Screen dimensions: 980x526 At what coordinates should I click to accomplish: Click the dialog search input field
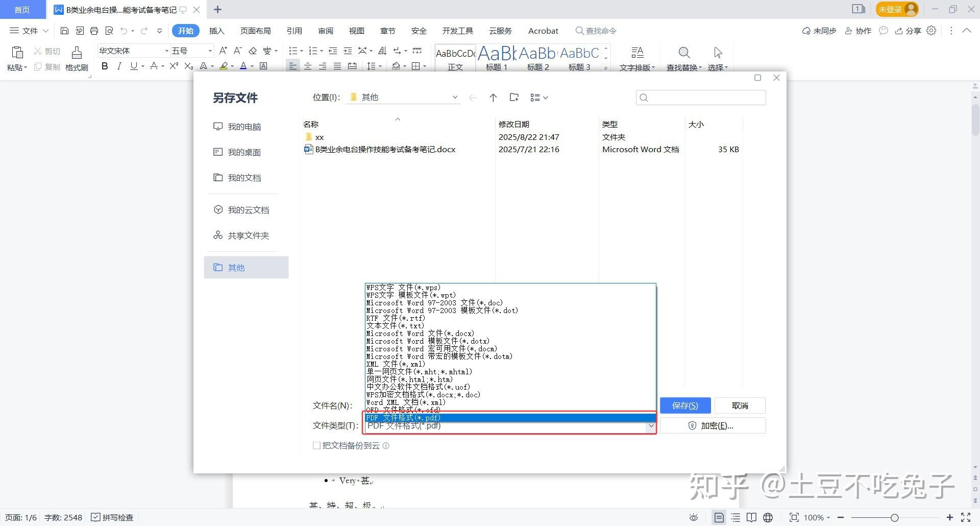701,98
